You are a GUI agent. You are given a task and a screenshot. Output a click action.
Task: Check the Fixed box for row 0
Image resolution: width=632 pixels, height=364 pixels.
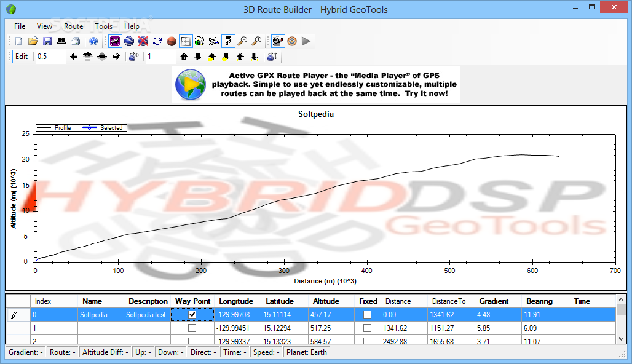pos(367,314)
